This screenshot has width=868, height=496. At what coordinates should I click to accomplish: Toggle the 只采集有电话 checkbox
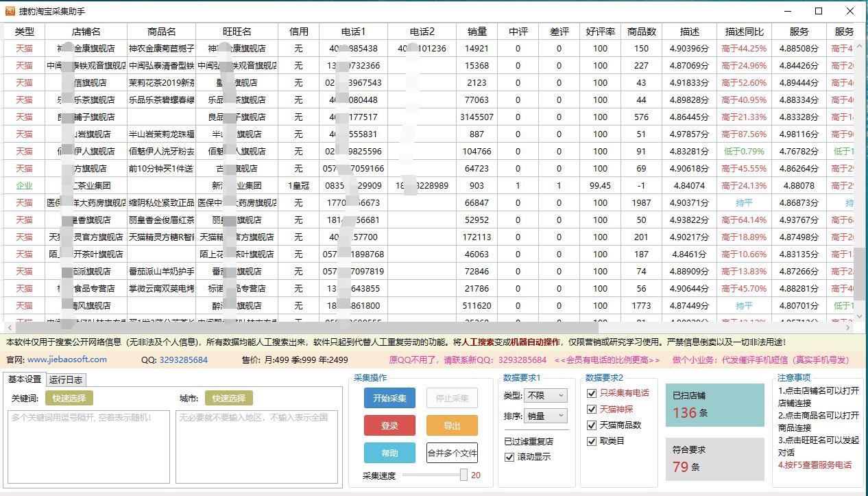[x=591, y=392]
